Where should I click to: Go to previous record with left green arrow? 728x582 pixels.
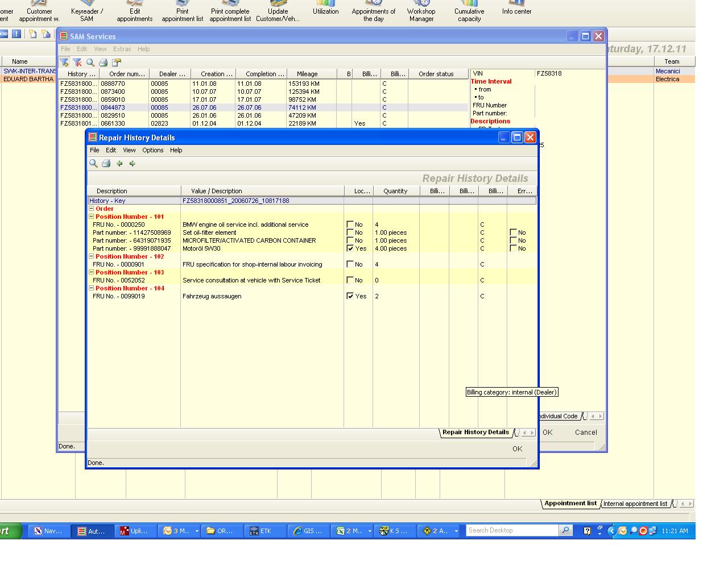(x=119, y=164)
